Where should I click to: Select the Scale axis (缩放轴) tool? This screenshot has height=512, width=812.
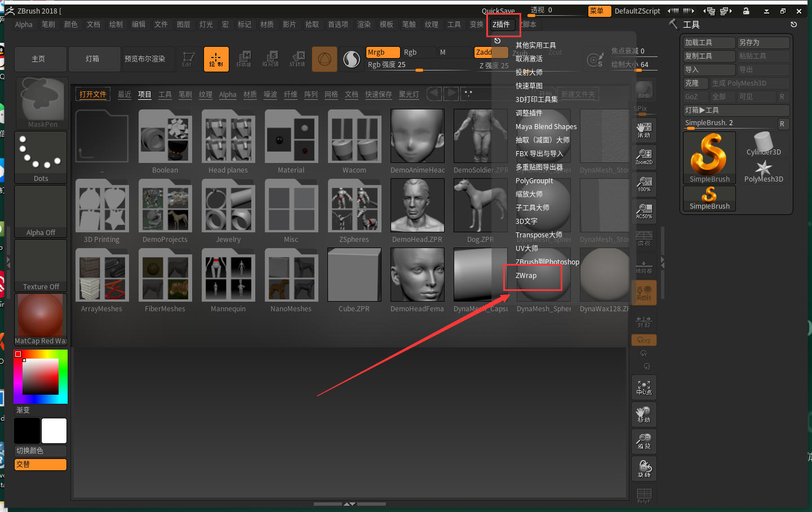point(271,59)
